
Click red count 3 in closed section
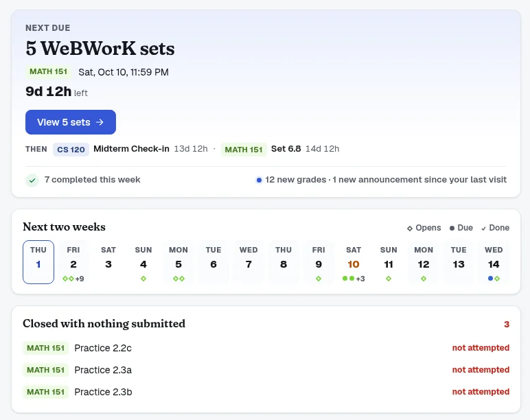tap(507, 325)
